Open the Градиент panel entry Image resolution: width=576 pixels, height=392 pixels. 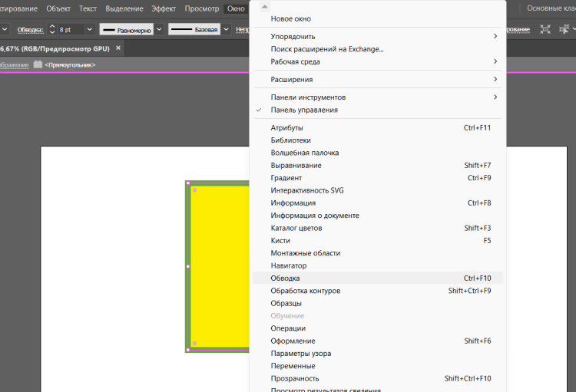(x=378, y=178)
